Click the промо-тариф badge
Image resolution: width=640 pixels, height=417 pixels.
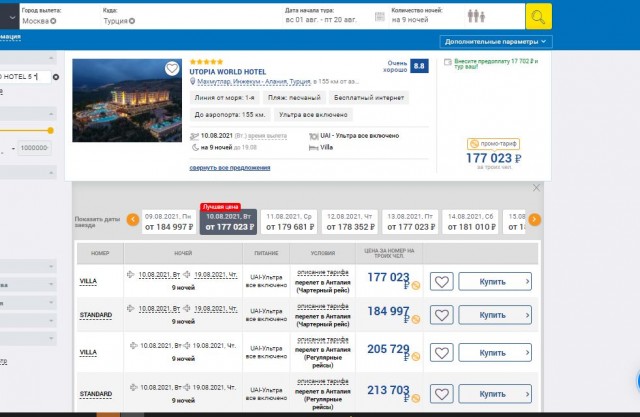(x=493, y=144)
